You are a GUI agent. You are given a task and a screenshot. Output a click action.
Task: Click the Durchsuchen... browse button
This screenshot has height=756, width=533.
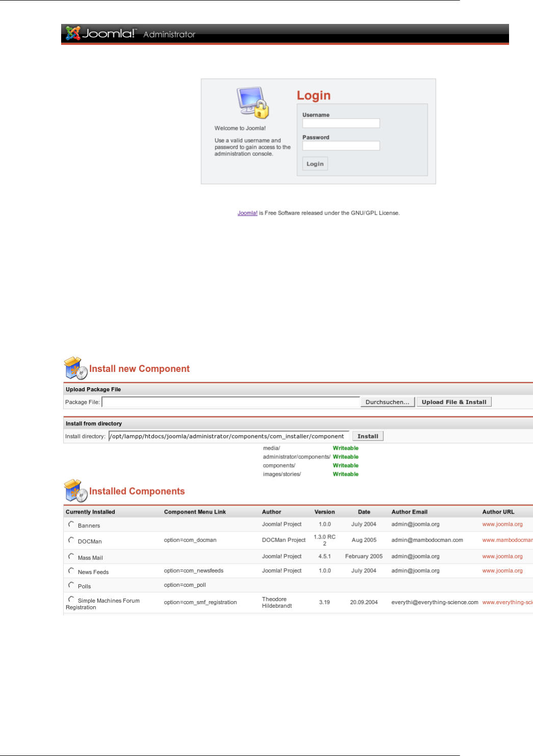tap(387, 402)
